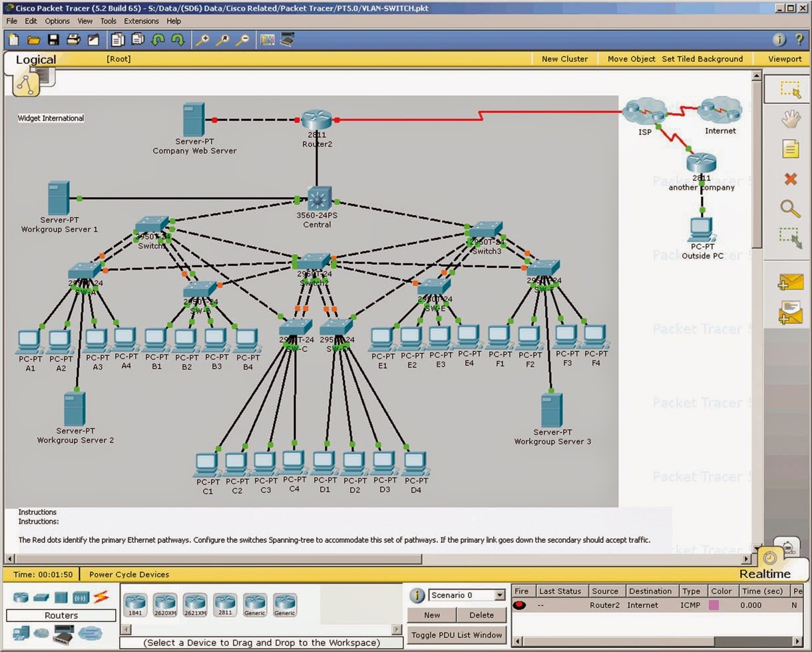Select the 2811 router model
Screen dimensions: 812x652
(225, 604)
